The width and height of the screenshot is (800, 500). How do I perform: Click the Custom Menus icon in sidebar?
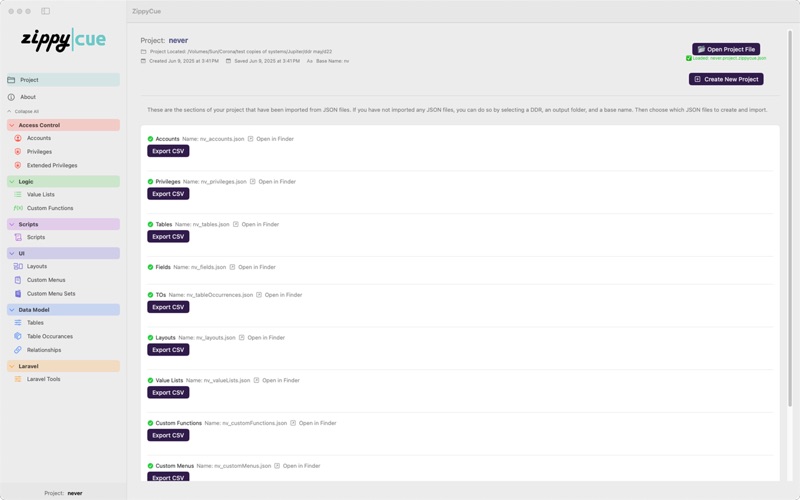[18, 280]
